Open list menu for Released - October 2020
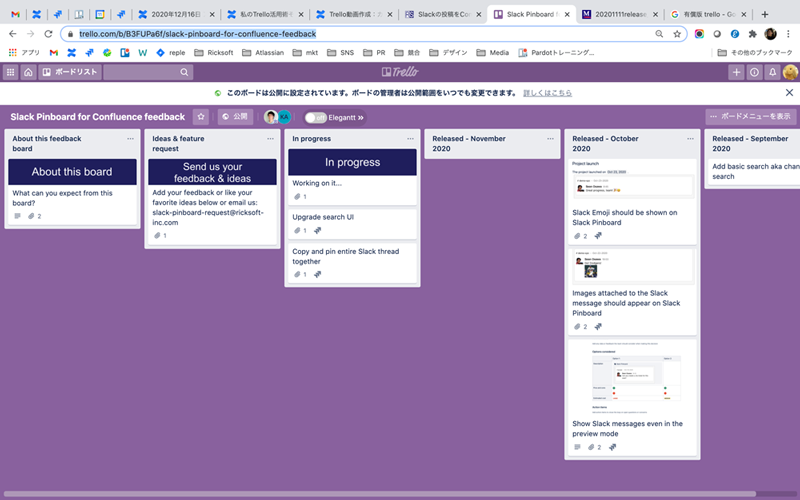Image resolution: width=800 pixels, height=500 pixels. click(x=690, y=139)
